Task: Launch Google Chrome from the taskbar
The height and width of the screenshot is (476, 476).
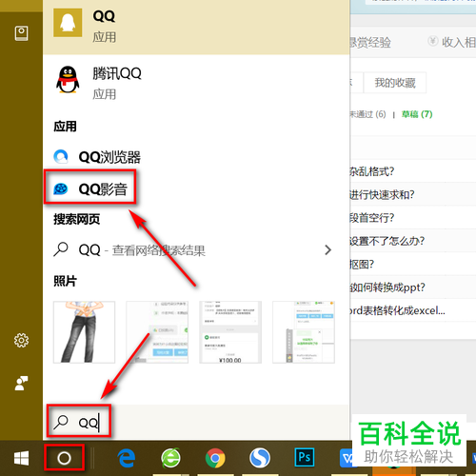Action: tap(215, 458)
